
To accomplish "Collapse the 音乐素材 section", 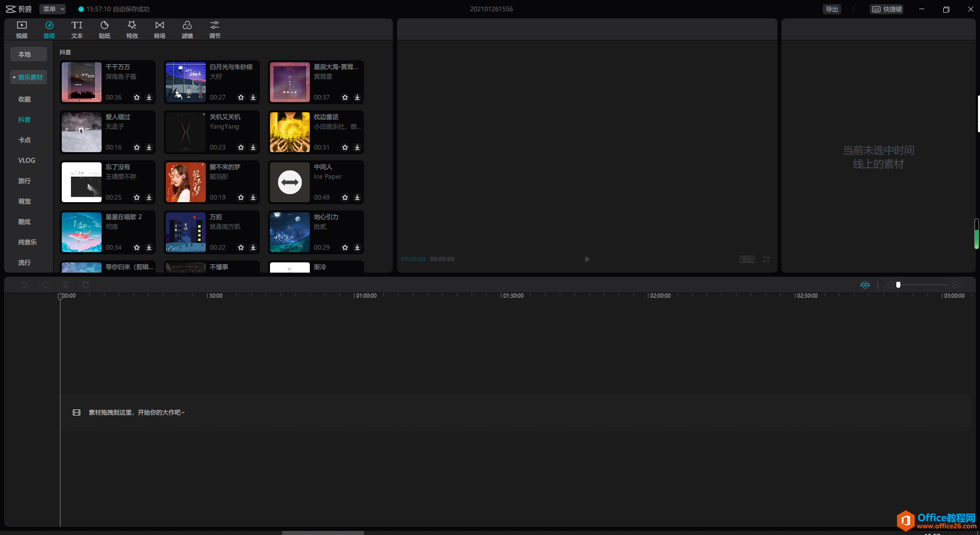I will pos(29,78).
